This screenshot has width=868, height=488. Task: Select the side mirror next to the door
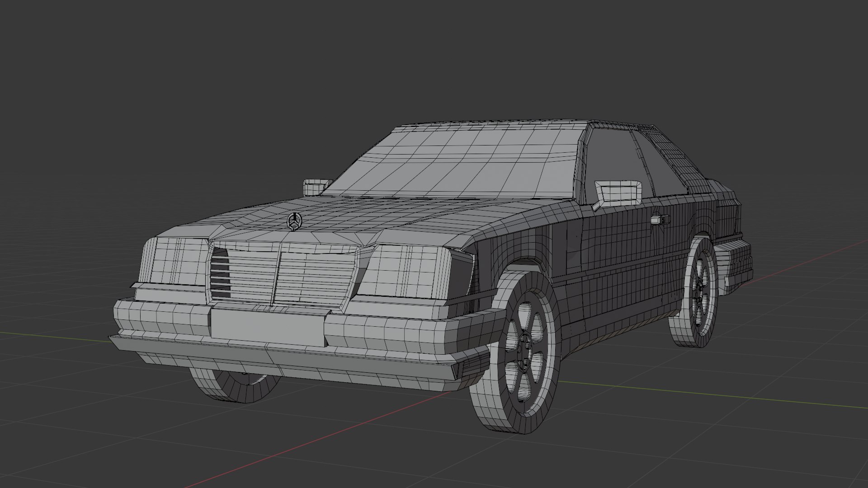618,195
